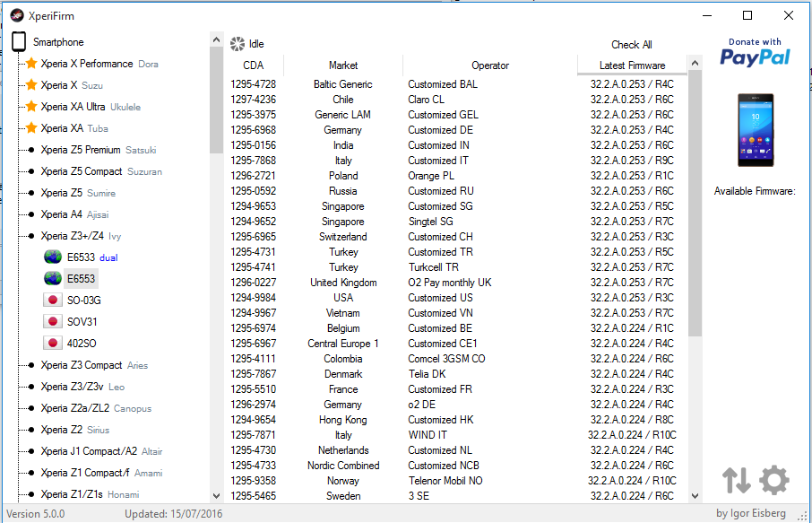
Task: Select the Customized CH Switzerland row
Action: point(455,236)
